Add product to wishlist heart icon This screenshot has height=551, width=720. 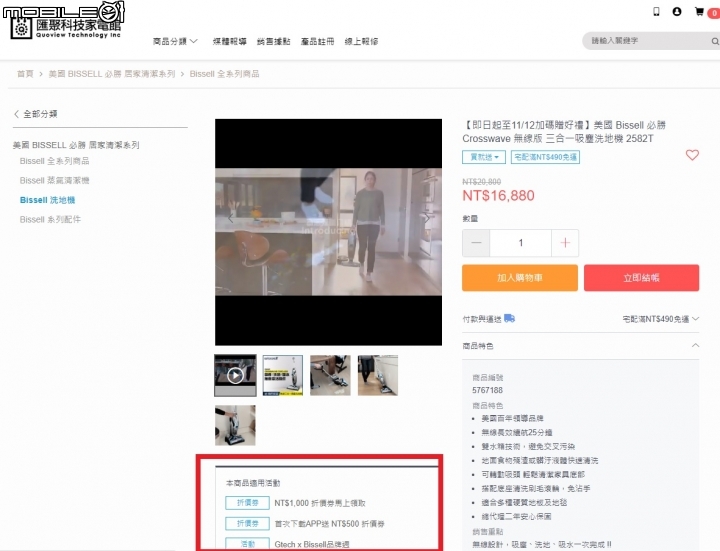(x=692, y=155)
